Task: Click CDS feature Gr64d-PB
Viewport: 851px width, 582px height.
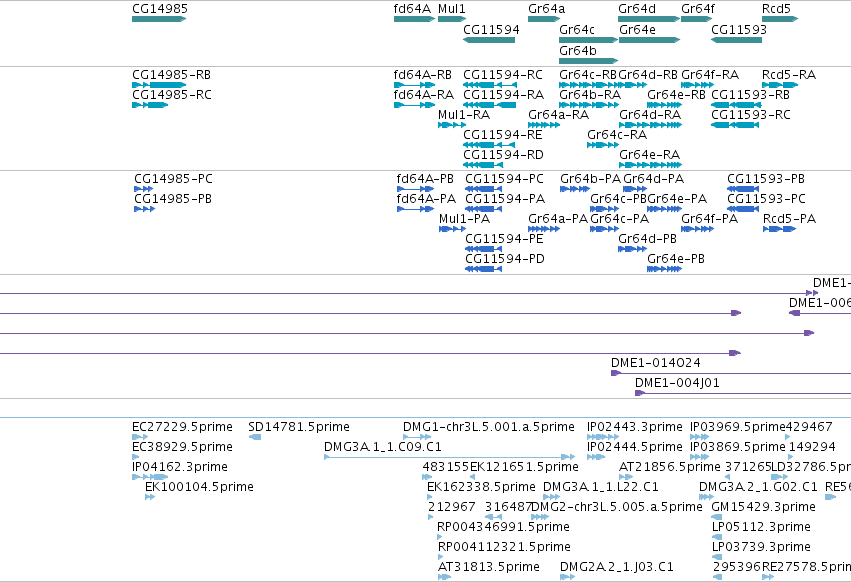Action: [632, 249]
